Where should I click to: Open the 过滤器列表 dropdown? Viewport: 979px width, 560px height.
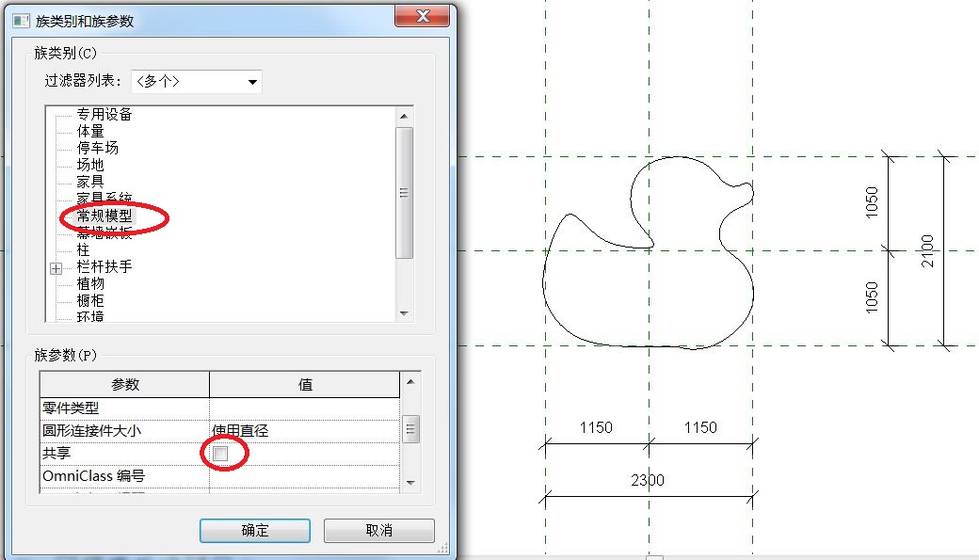196,82
